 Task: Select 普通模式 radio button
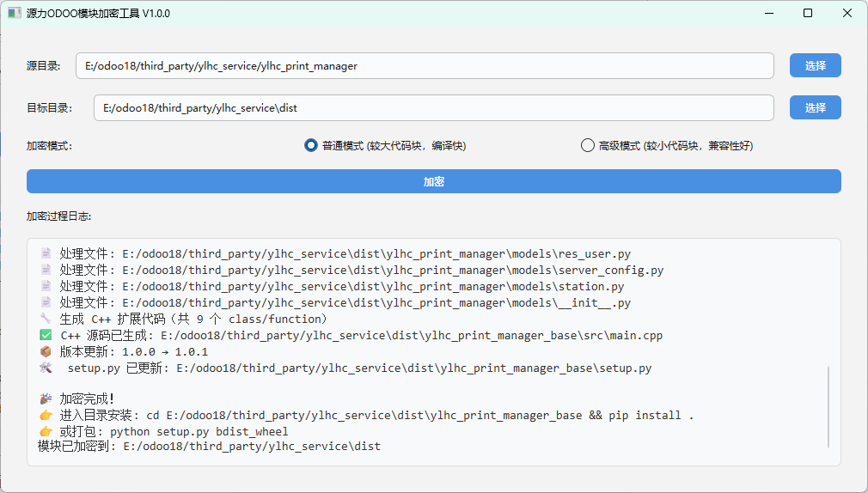tap(311, 145)
